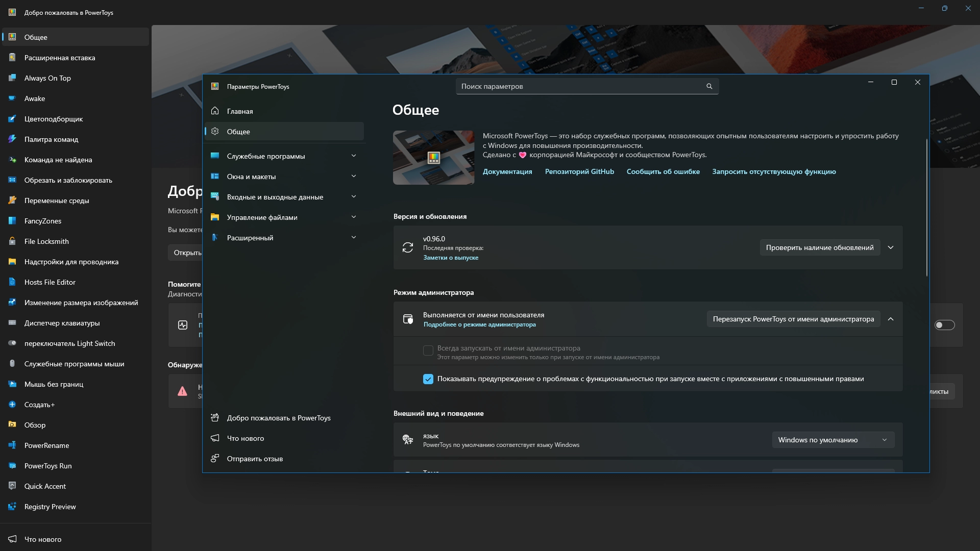
Task: Toggle the diagnostics switch behind the settings window
Action: [944, 325]
